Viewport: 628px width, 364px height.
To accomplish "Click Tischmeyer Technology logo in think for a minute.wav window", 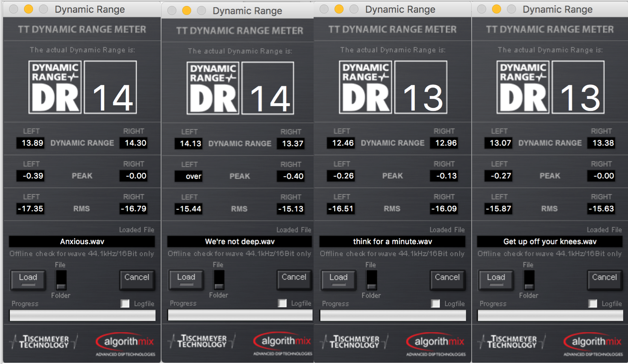I will [x=354, y=342].
